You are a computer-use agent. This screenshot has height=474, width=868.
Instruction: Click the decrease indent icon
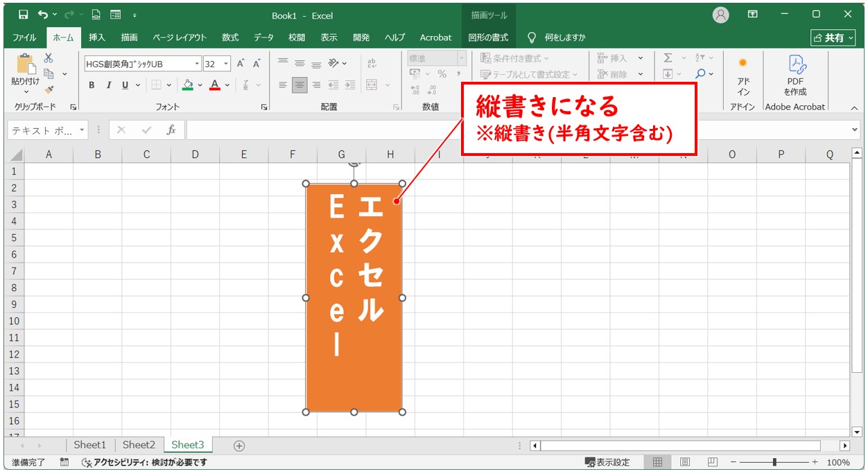(x=333, y=85)
